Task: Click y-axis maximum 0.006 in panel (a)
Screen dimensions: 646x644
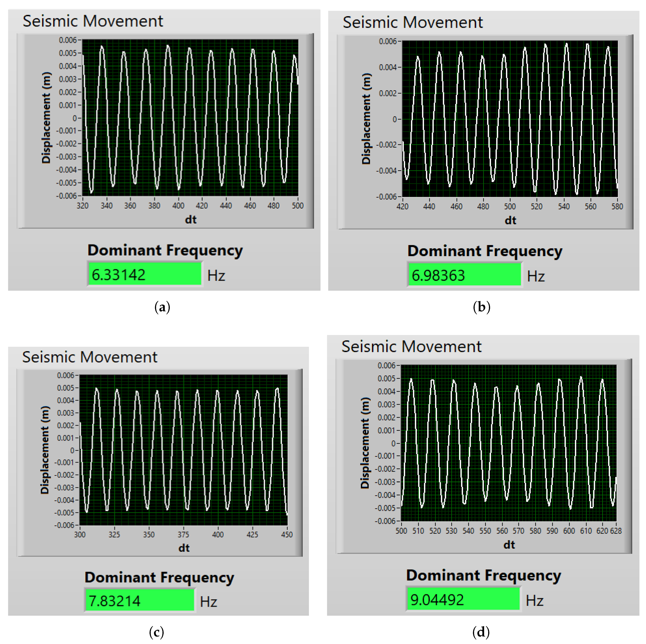Action: [x=67, y=40]
